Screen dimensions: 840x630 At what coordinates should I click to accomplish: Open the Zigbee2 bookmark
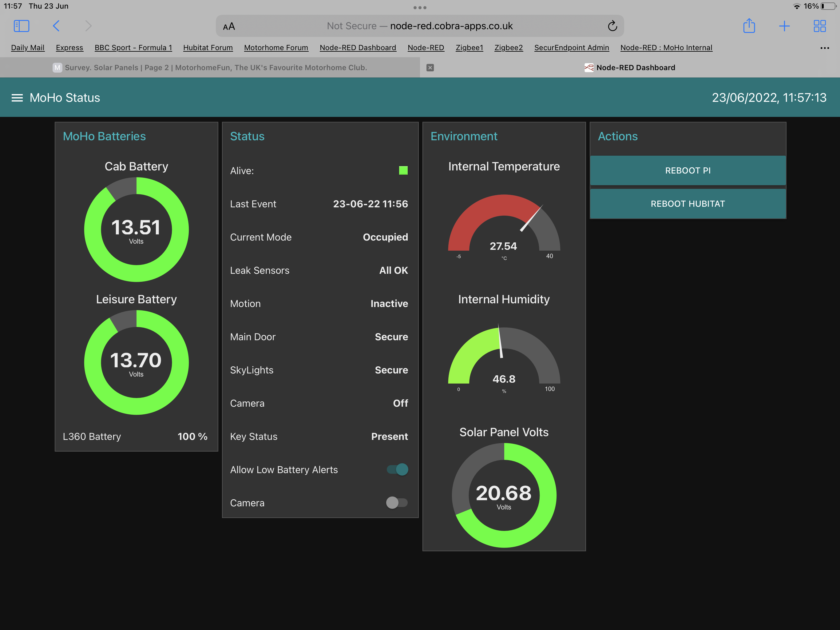point(509,47)
